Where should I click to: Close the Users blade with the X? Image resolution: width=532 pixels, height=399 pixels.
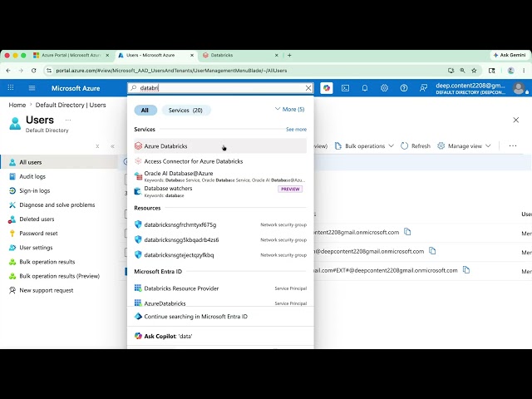[x=515, y=120]
